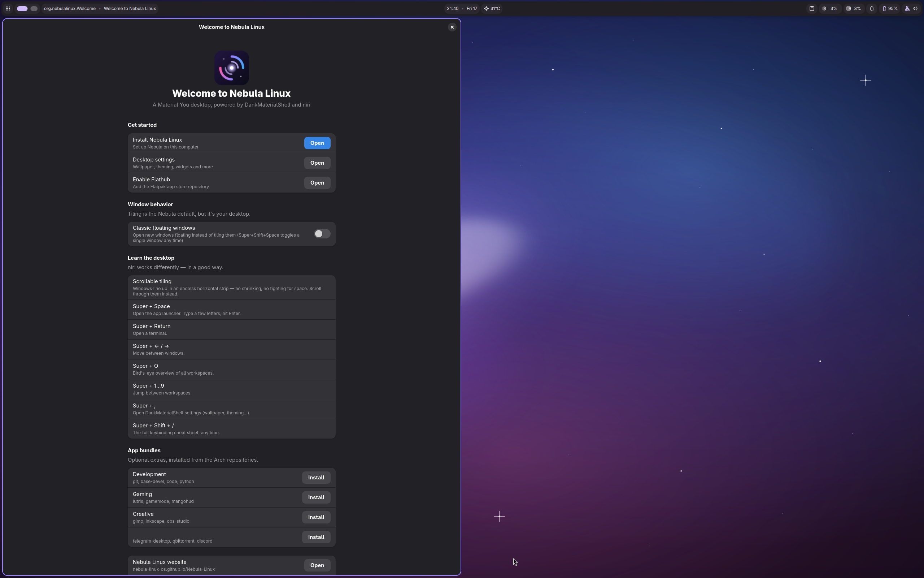924x578 pixels.
Task: Click the clock showing 21:40
Action: click(453, 8)
